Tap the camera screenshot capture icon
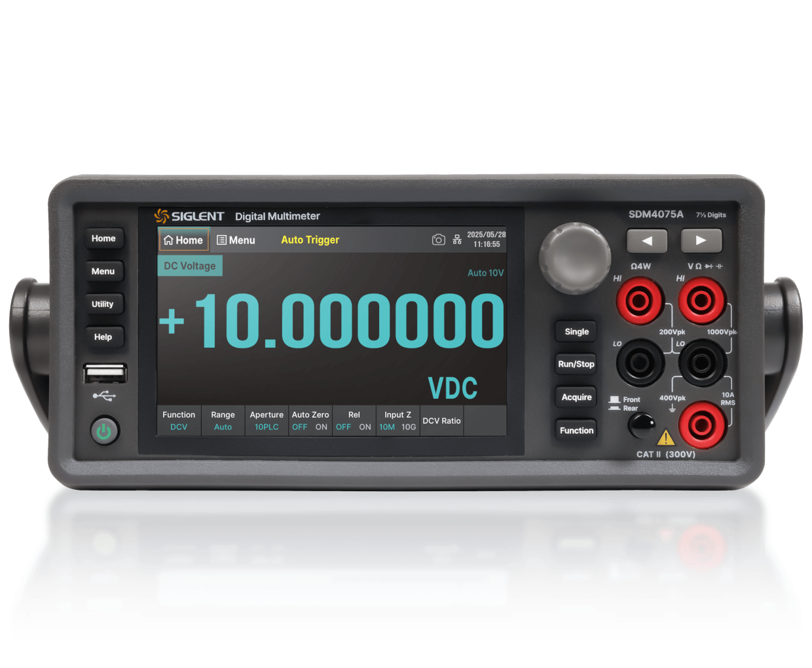812x668 pixels. [x=438, y=238]
